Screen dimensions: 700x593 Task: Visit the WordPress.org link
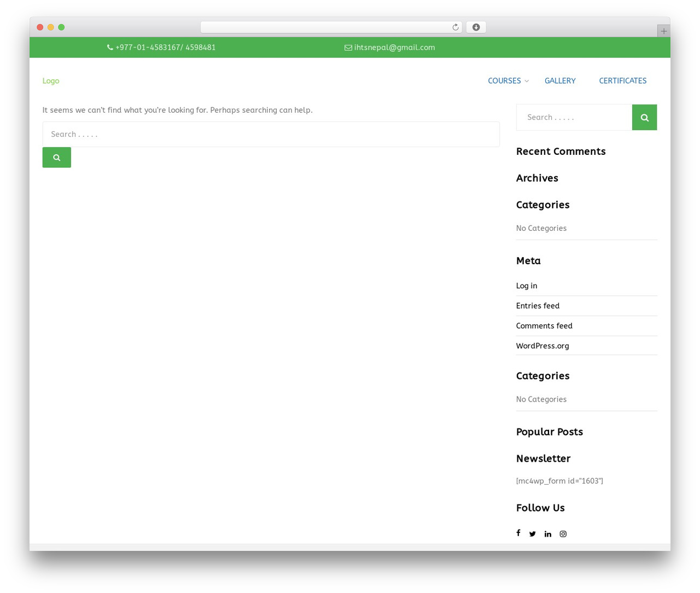542,346
